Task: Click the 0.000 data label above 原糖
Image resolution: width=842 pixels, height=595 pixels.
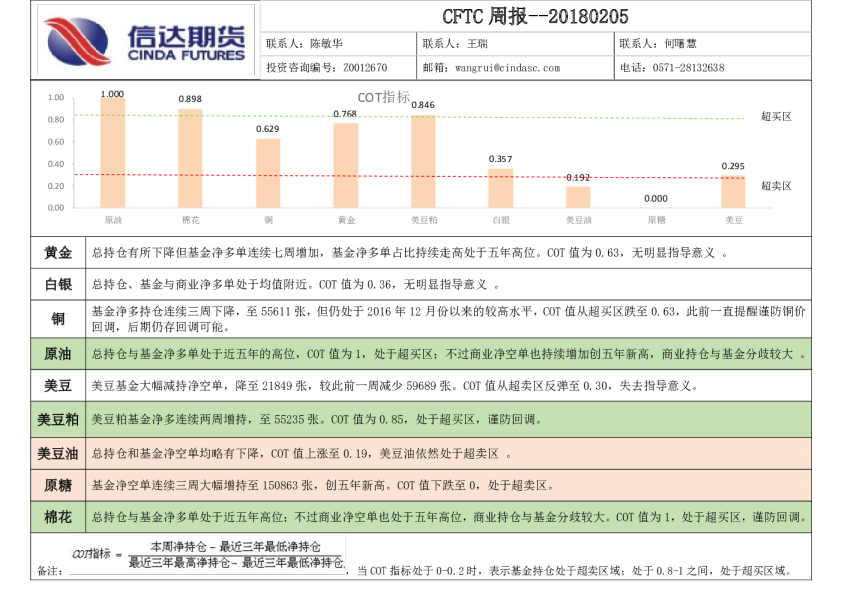Action: coord(655,199)
